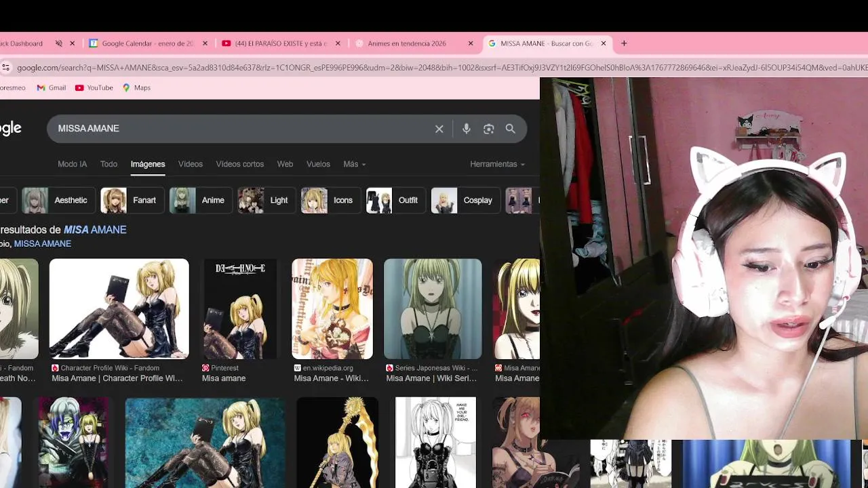Image resolution: width=868 pixels, height=488 pixels.
Task: Click the browser address bar URL
Action: tap(441, 68)
